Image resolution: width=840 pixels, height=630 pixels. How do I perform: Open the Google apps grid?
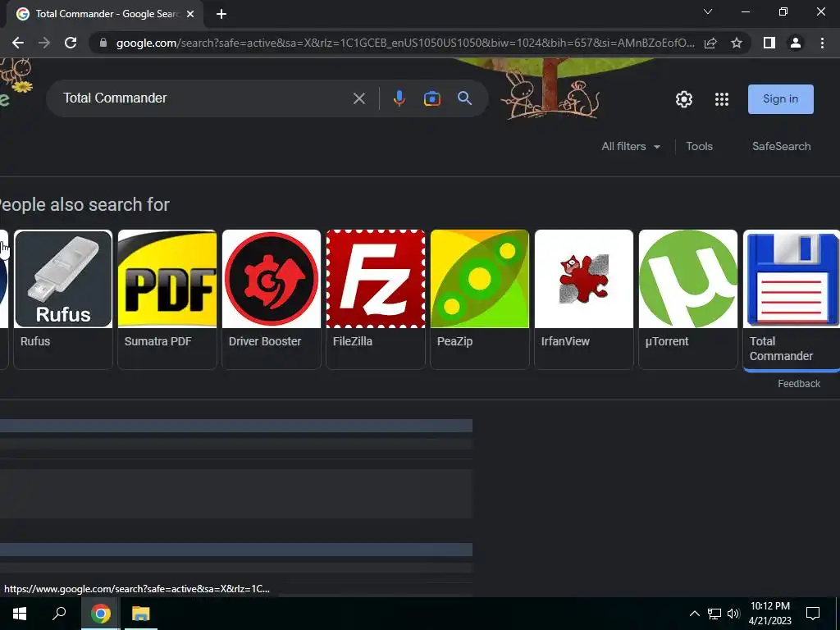click(x=722, y=99)
